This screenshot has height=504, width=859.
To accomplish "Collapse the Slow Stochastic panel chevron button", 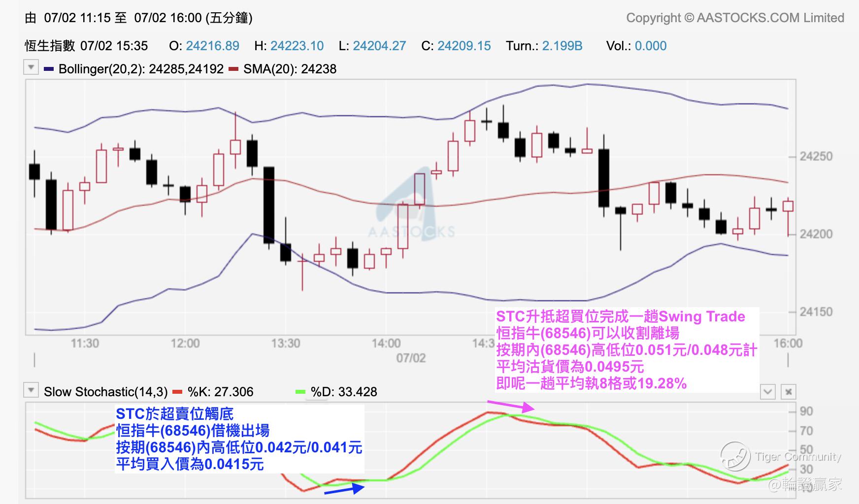I will tap(768, 392).
